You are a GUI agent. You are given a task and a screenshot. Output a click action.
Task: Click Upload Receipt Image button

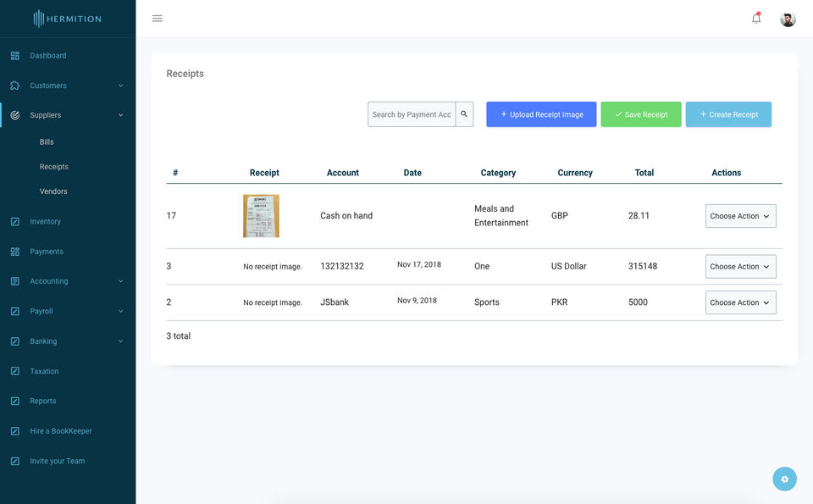click(x=541, y=114)
